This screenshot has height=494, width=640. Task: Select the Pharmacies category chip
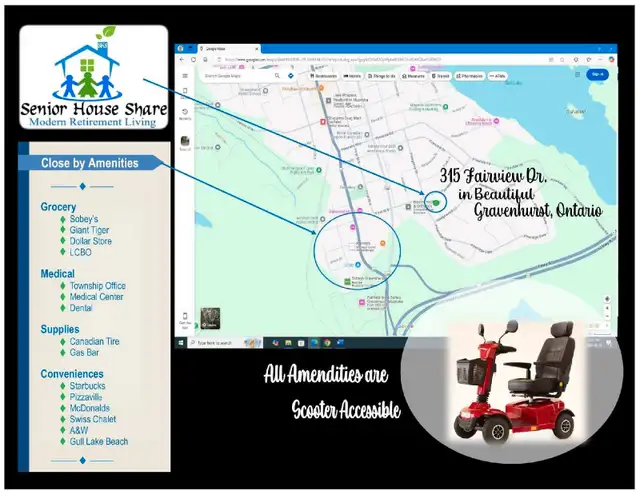point(469,76)
